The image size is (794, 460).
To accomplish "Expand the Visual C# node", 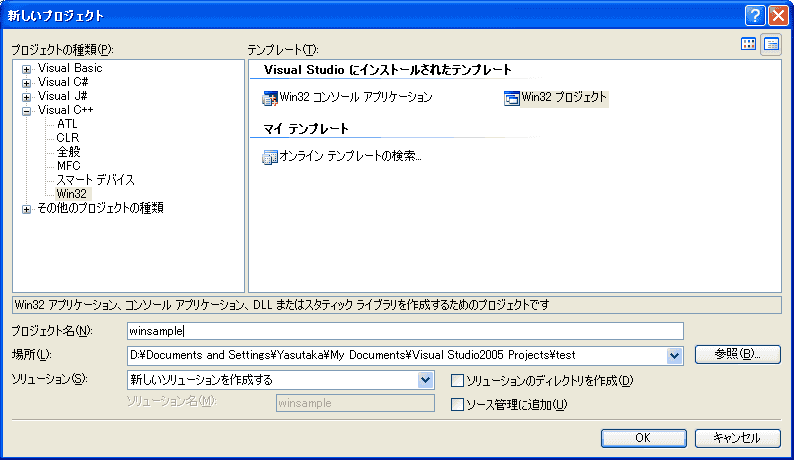I will click(26, 83).
